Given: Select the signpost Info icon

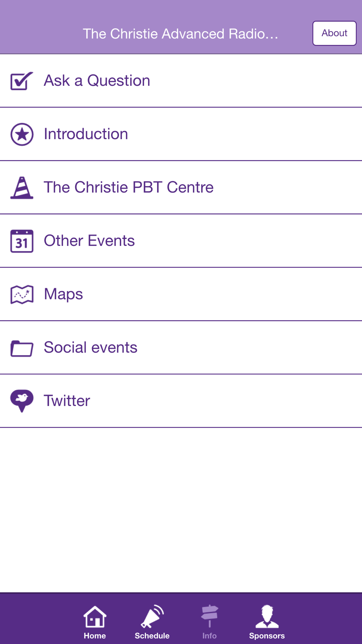Looking at the screenshot, I should [210, 616].
